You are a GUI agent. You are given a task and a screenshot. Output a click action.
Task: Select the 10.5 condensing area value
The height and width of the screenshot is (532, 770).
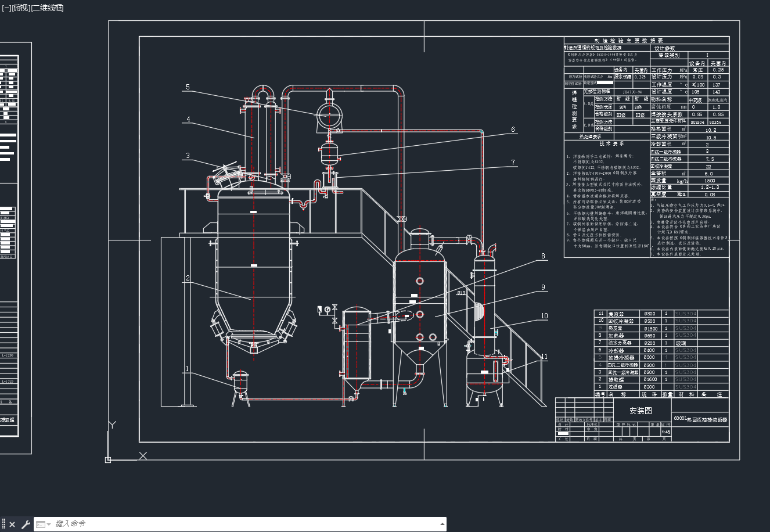711,138
